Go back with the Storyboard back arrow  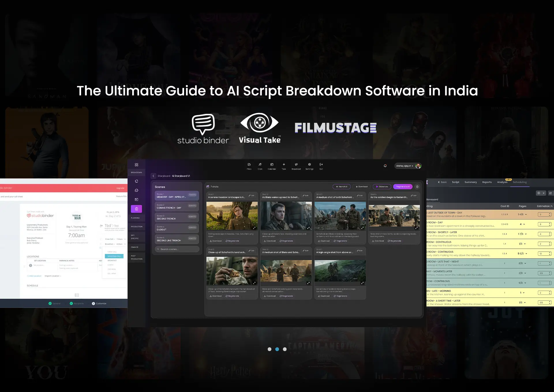click(x=154, y=176)
